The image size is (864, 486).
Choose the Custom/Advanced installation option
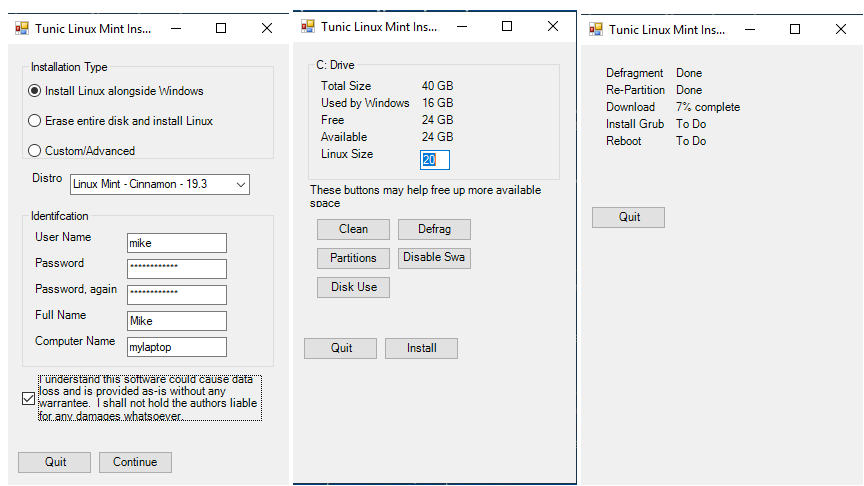pos(35,150)
